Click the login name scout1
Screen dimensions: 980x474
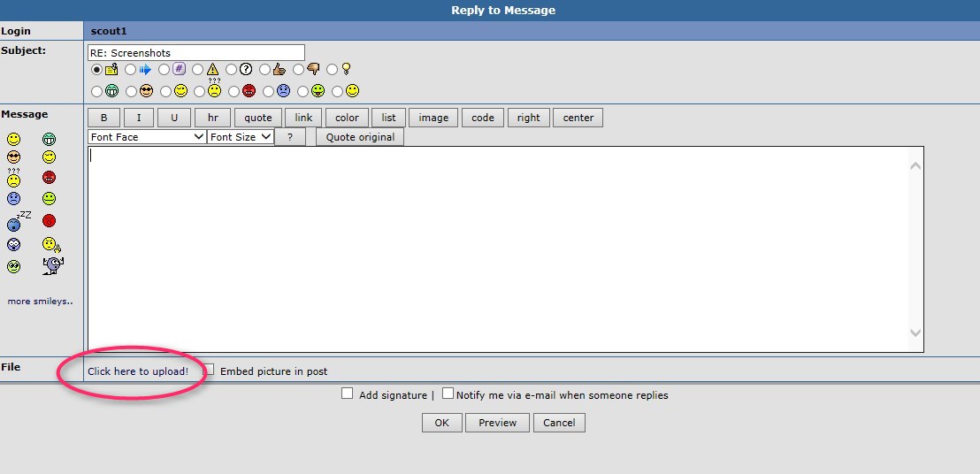(x=109, y=31)
